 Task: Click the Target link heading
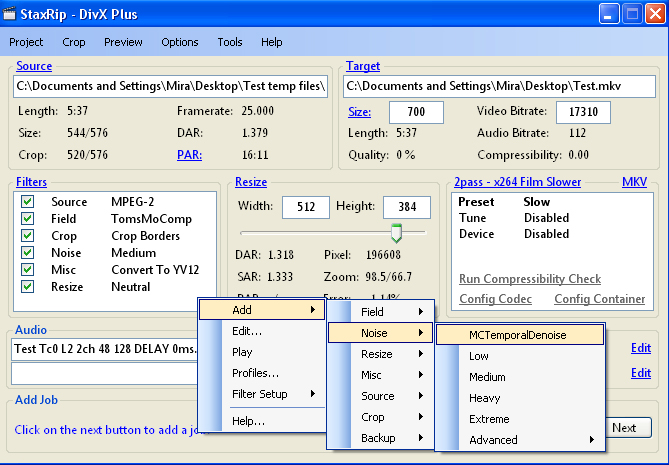(x=363, y=66)
